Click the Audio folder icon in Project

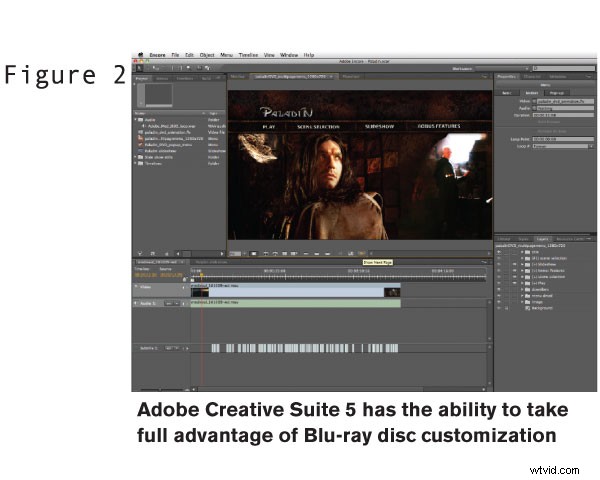140,120
